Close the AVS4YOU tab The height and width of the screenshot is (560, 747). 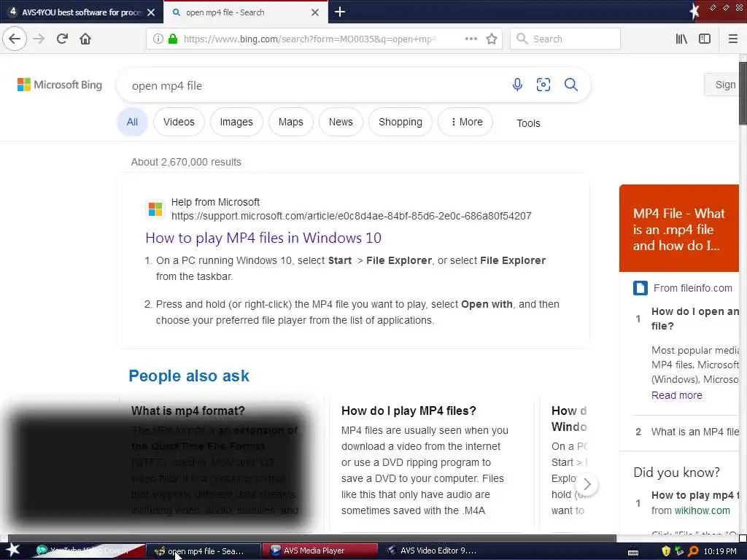point(151,12)
